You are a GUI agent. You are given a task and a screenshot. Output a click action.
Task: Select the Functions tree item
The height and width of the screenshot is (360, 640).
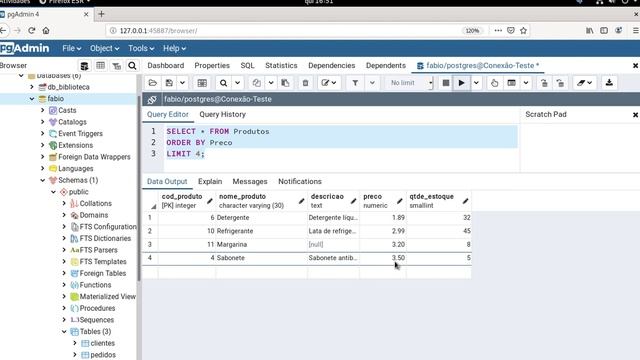95,285
